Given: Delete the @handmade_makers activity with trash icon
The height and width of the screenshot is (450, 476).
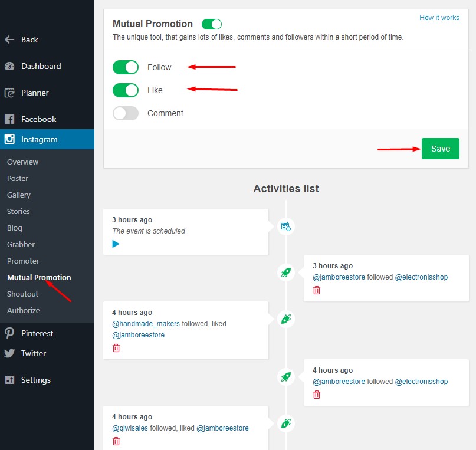Looking at the screenshot, I should pyautogui.click(x=116, y=348).
